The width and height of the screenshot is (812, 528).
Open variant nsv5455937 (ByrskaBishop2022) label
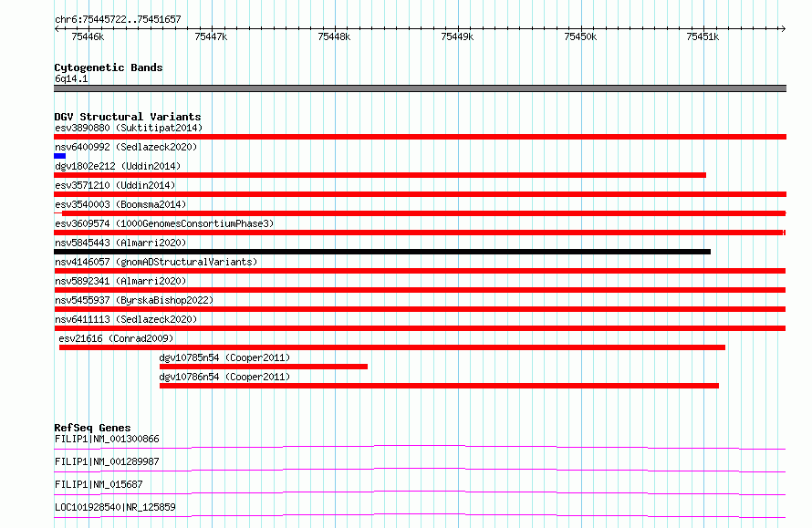point(134,300)
